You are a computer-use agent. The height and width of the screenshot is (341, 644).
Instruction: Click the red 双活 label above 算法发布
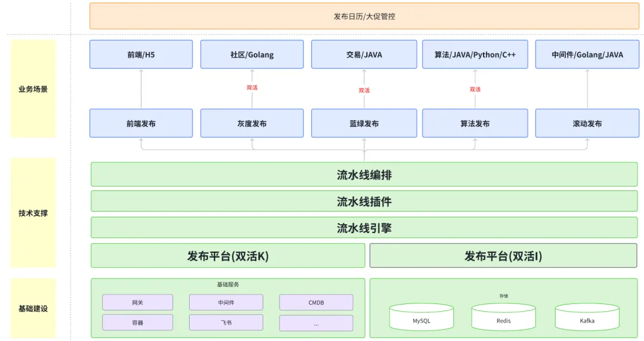coord(475,89)
